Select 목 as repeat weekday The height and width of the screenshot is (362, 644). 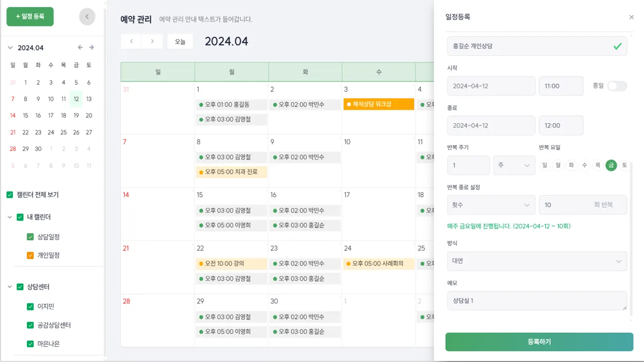point(598,165)
